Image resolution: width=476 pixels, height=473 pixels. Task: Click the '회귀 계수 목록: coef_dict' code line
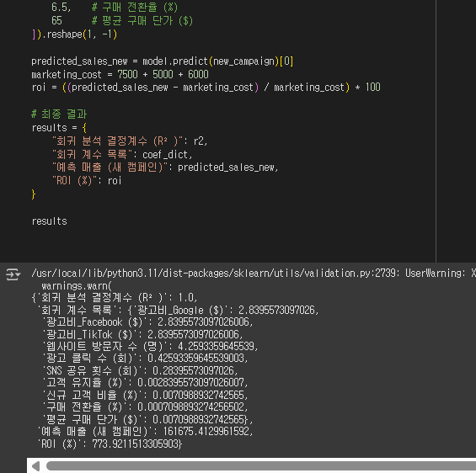pyautogui.click(x=122, y=155)
